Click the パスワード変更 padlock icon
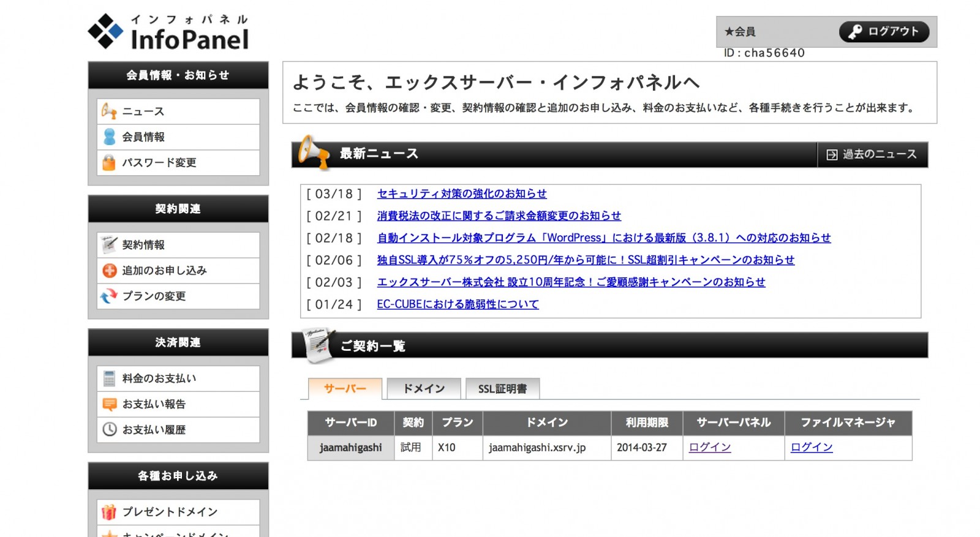Viewport: 980px width, 537px height. (x=109, y=162)
